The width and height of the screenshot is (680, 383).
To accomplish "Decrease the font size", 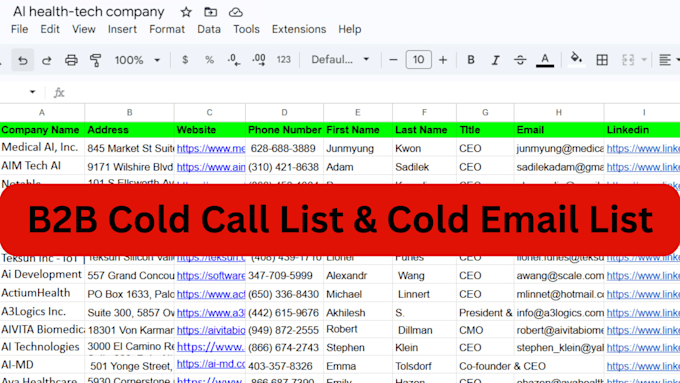I will click(393, 60).
